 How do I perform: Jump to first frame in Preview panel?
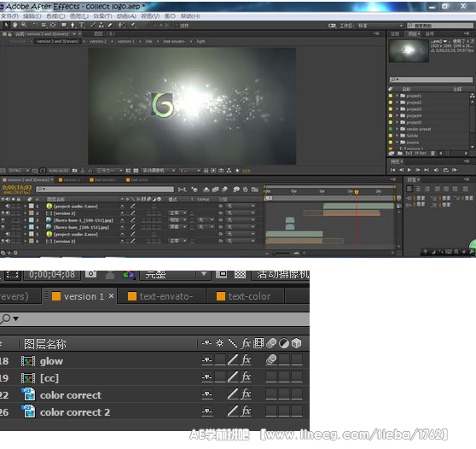[393, 170]
